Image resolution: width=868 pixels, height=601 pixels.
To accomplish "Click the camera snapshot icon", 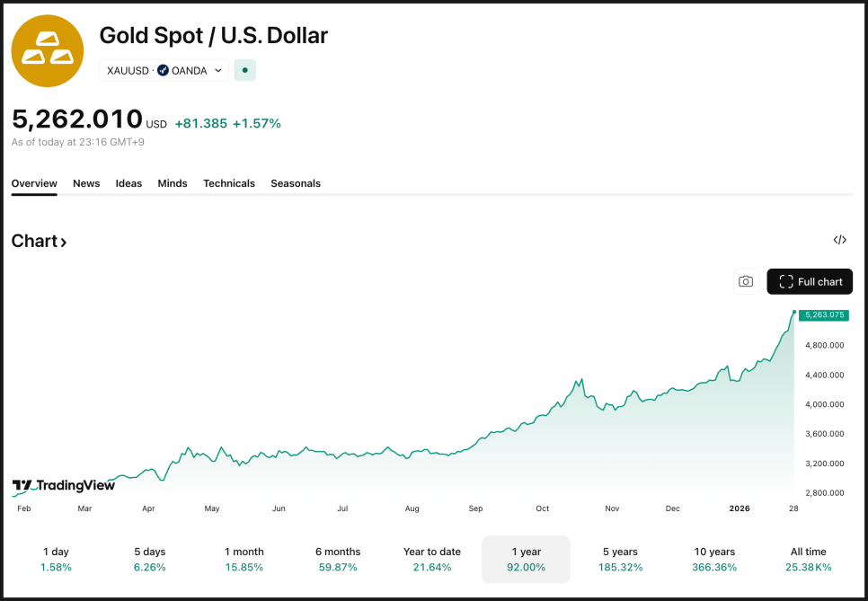I will coord(746,281).
